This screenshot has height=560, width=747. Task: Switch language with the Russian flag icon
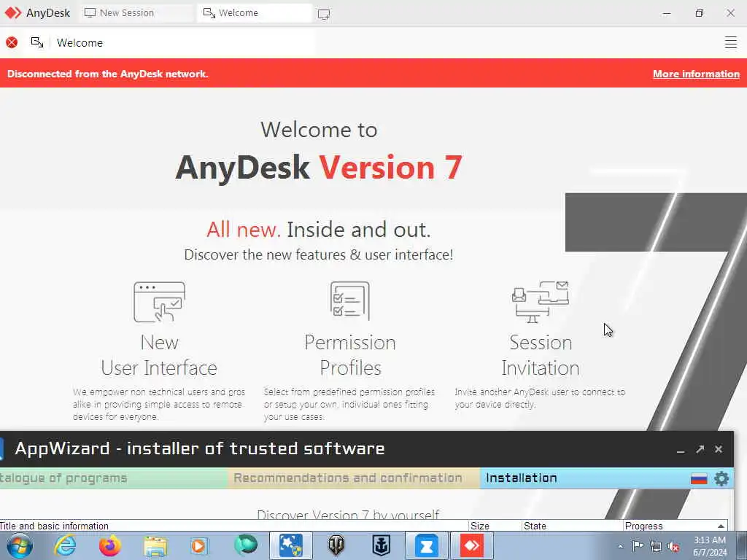699,478
